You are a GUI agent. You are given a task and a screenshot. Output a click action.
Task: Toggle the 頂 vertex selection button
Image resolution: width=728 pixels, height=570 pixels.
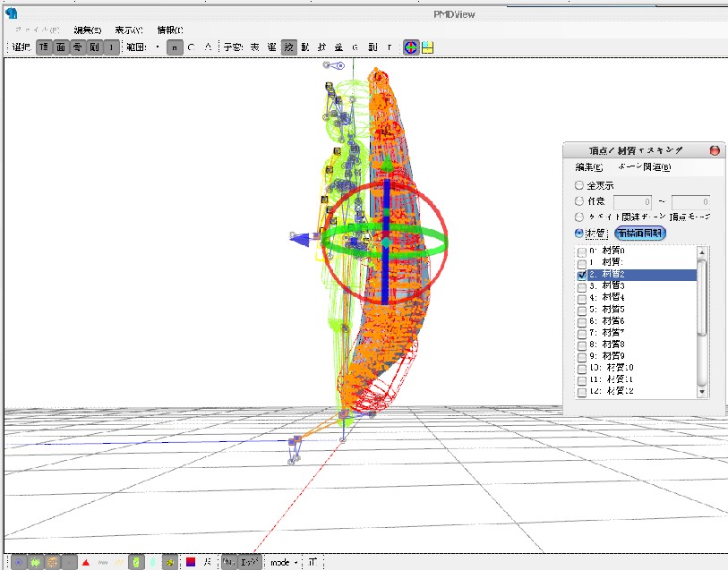(44, 47)
